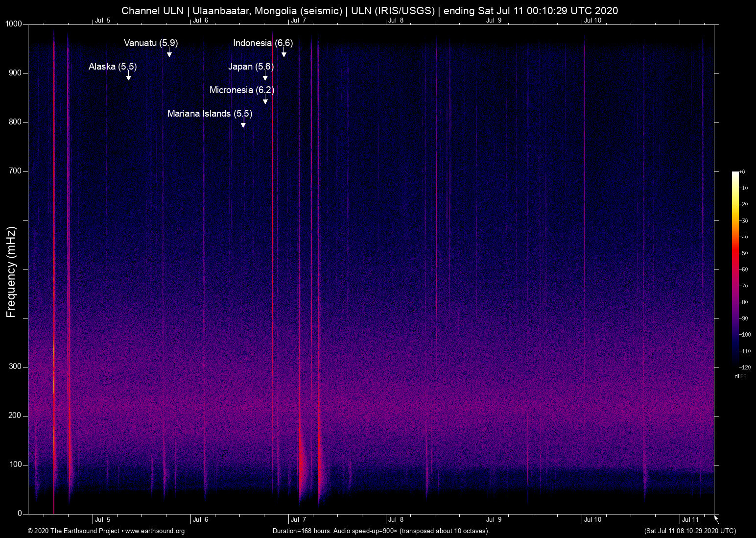756x538 pixels.
Task: Click the arrow below the Vanuatu (5.9) label
Action: tap(169, 52)
